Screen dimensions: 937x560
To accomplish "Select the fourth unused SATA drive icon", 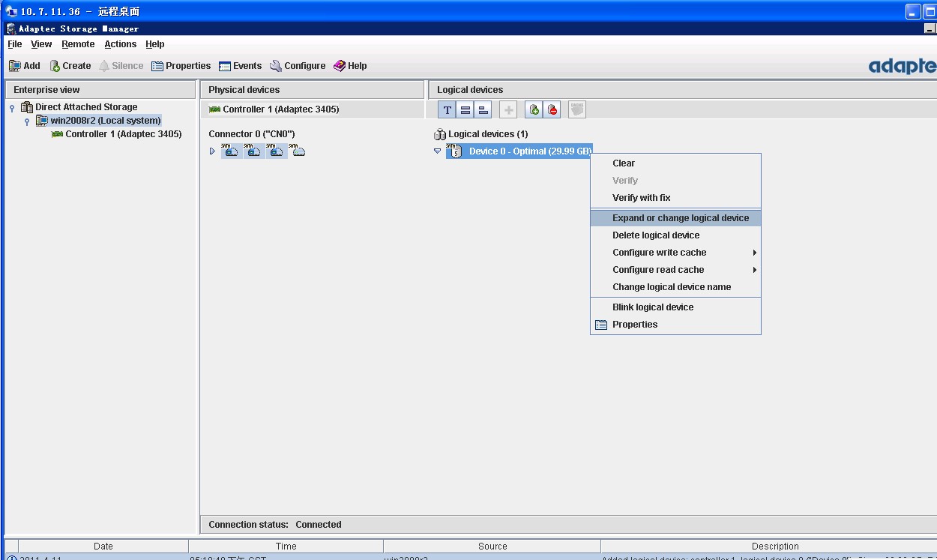I will coord(299,151).
